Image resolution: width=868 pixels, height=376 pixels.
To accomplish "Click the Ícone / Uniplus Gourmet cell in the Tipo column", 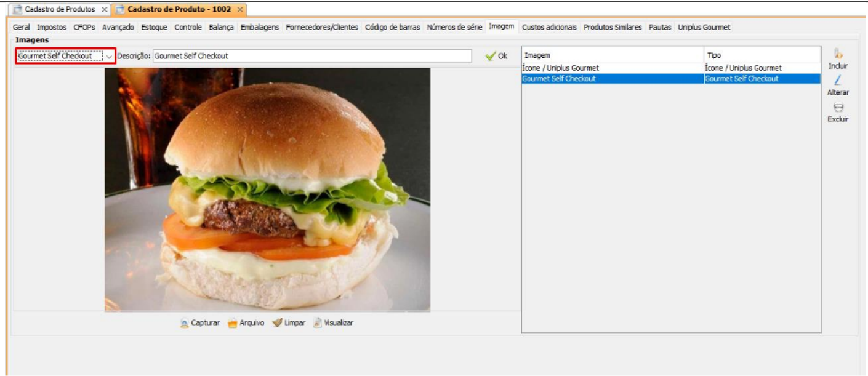I will tap(763, 68).
